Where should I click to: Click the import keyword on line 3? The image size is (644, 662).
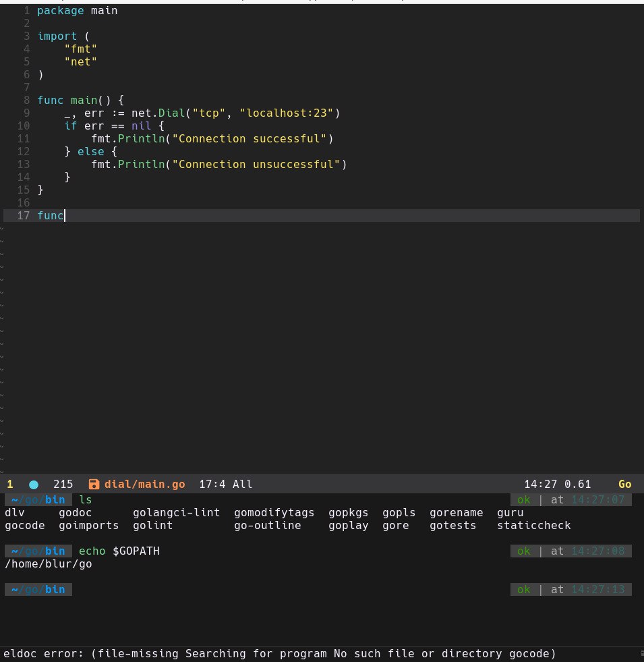click(x=57, y=36)
